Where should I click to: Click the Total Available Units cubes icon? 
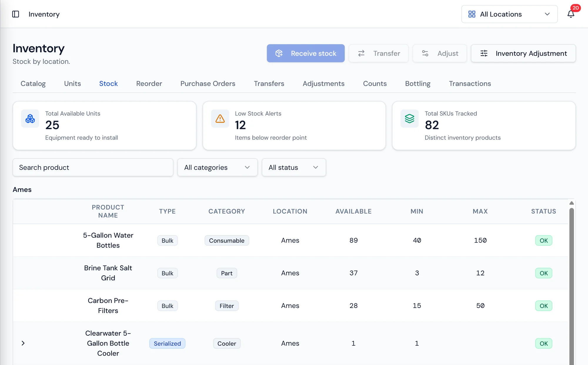[x=30, y=119]
